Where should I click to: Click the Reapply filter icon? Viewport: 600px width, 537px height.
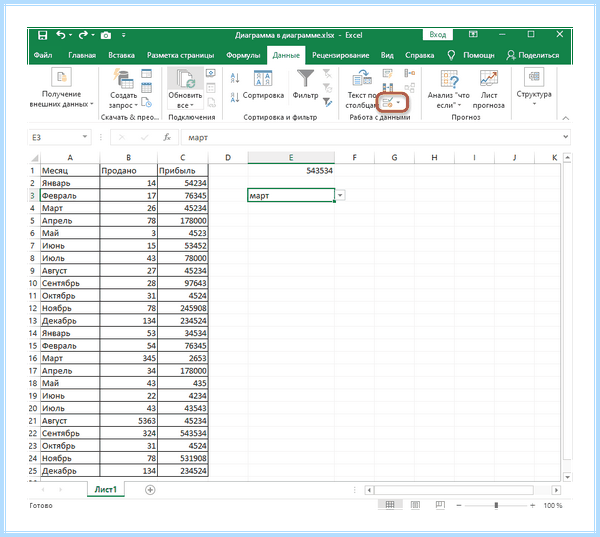[327, 88]
